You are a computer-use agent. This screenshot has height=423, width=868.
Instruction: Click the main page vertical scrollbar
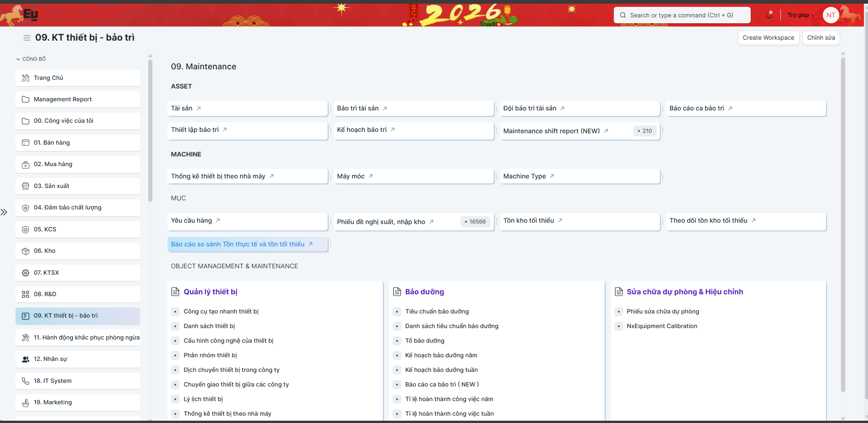[843, 224]
